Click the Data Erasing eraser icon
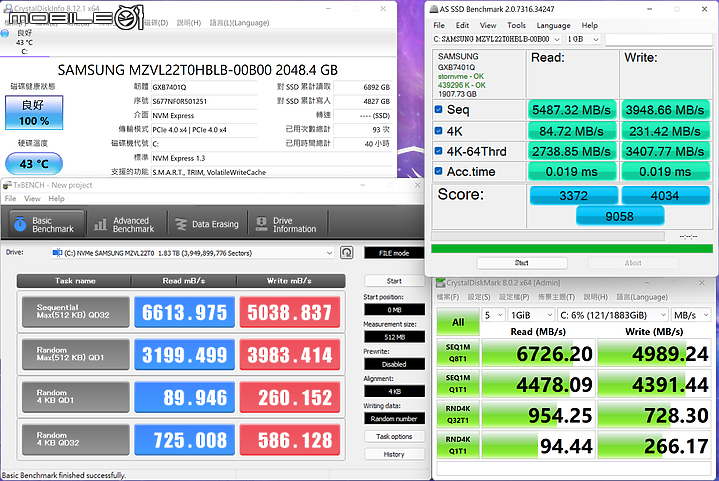This screenshot has width=719, height=481. 181,224
